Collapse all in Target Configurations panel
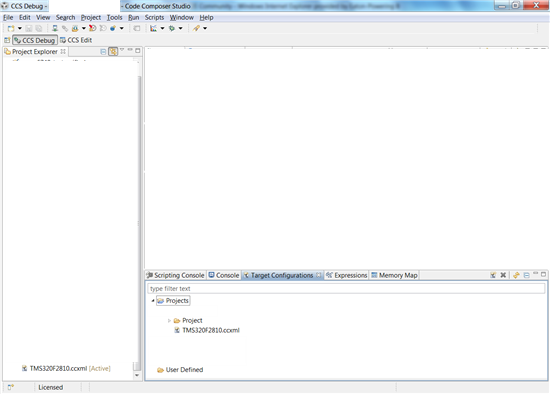This screenshot has width=550, height=394. (x=526, y=275)
